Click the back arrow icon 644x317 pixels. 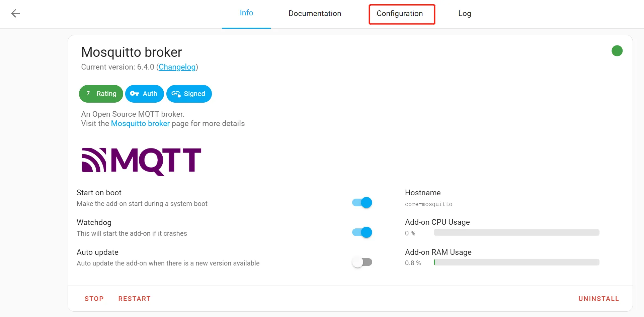tap(15, 13)
